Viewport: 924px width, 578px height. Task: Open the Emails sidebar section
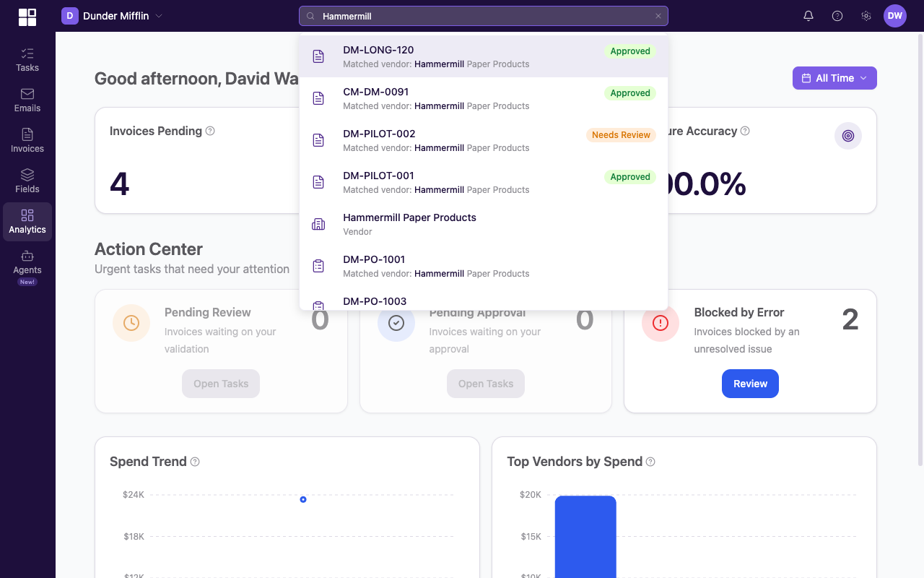[x=27, y=100]
